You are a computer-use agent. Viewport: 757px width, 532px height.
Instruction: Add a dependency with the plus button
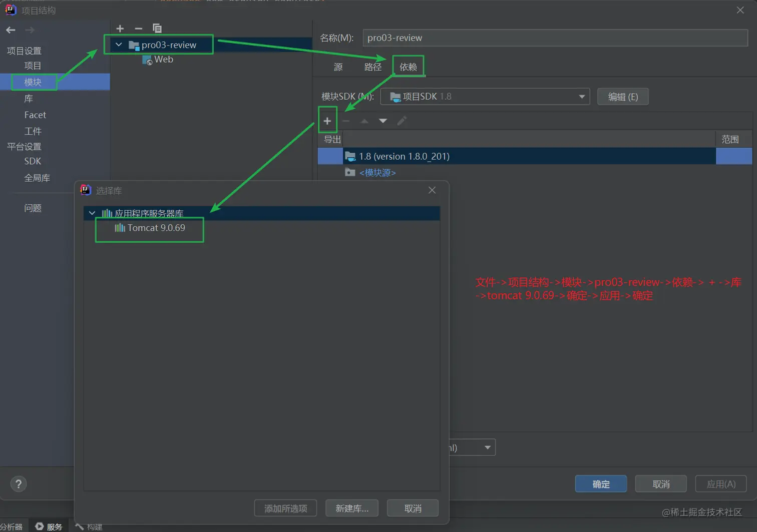pyautogui.click(x=327, y=121)
